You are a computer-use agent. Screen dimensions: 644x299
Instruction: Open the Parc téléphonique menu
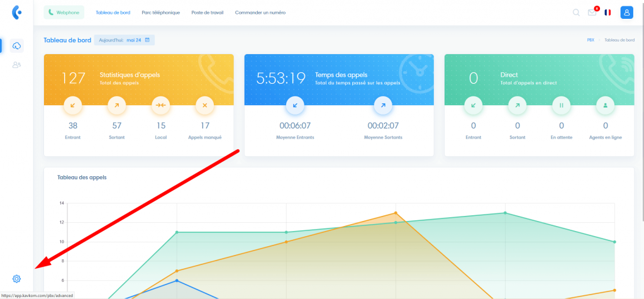coord(161,13)
